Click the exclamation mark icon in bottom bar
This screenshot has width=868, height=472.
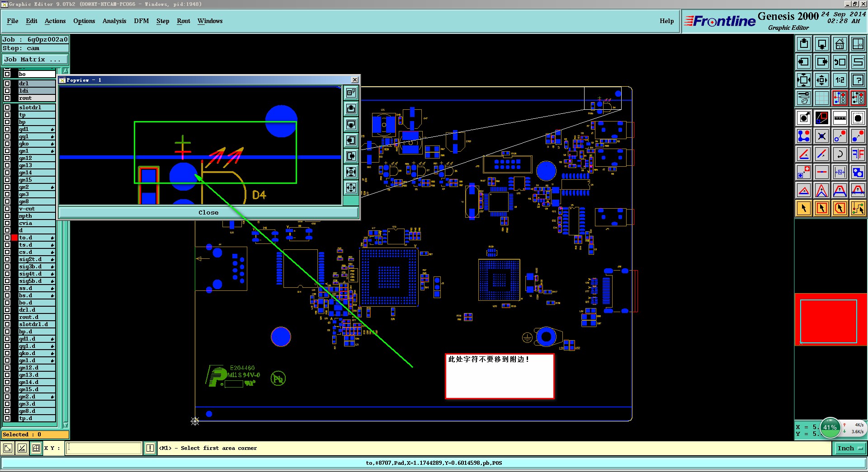(x=150, y=448)
